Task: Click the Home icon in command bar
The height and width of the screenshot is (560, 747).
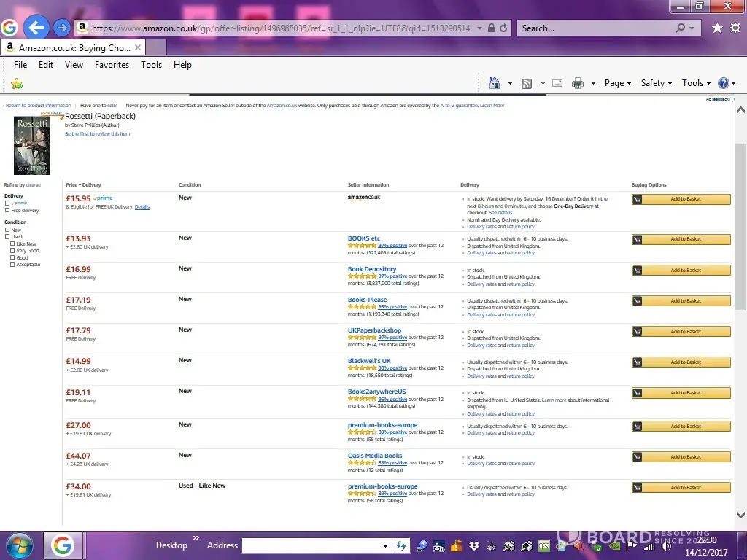Action: (495, 83)
